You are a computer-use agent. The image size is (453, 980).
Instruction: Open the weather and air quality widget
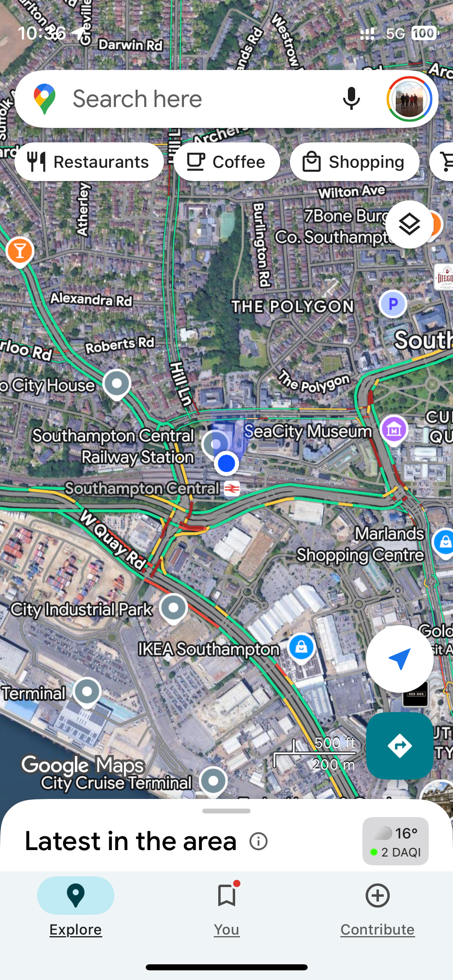click(x=395, y=841)
